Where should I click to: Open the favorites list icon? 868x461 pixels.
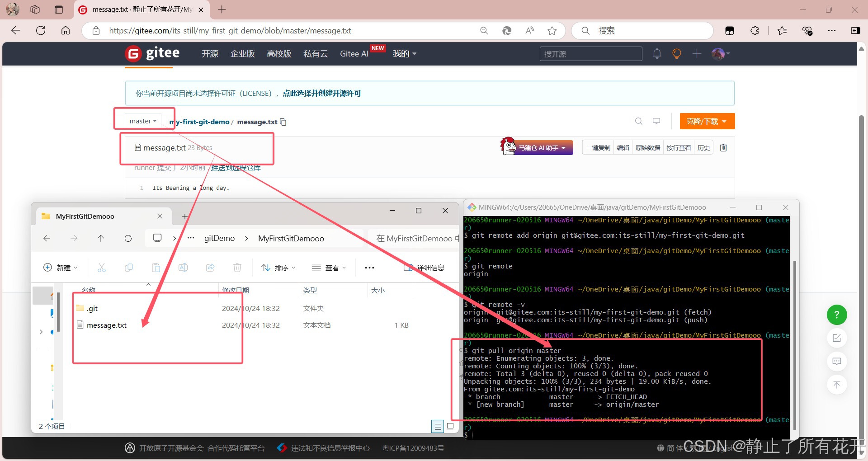pyautogui.click(x=782, y=30)
